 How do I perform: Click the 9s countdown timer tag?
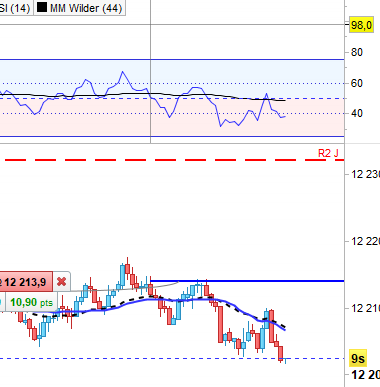(358, 359)
